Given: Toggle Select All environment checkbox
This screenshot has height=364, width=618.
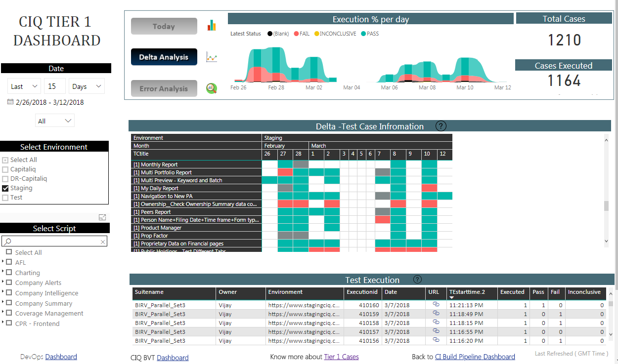Looking at the screenshot, I should tap(5, 160).
